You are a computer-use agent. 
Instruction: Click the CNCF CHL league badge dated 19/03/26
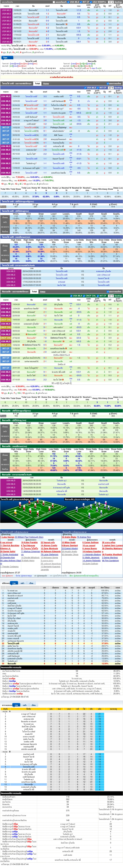click(6, 320)
